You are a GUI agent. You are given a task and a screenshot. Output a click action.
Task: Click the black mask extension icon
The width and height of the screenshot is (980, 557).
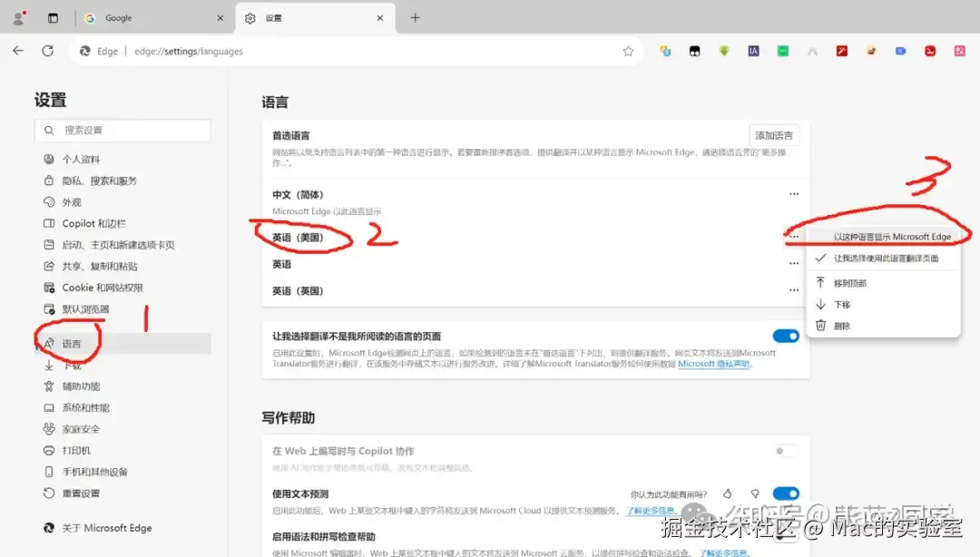point(694,52)
